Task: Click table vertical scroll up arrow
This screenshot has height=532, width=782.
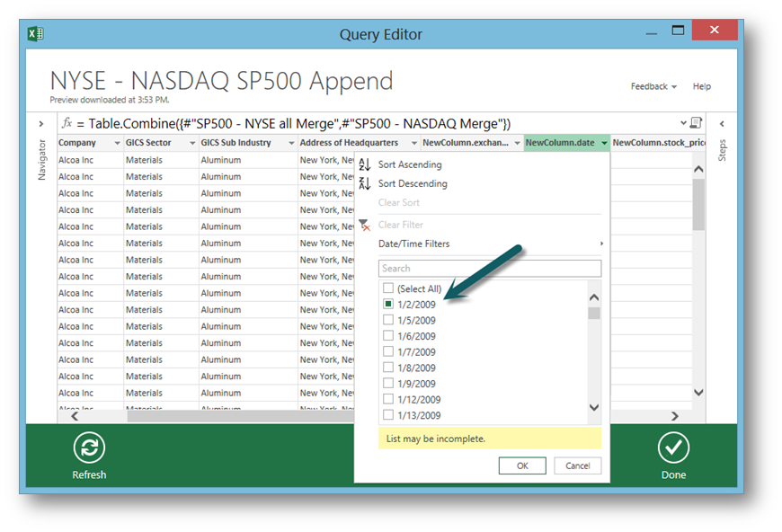Action: click(698, 170)
